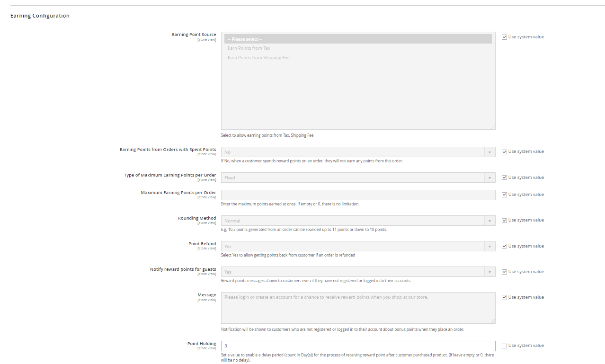This screenshot has width=605, height=364.
Task: Expand Type of Maximum Earning Points dropdown
Action: (x=358, y=178)
